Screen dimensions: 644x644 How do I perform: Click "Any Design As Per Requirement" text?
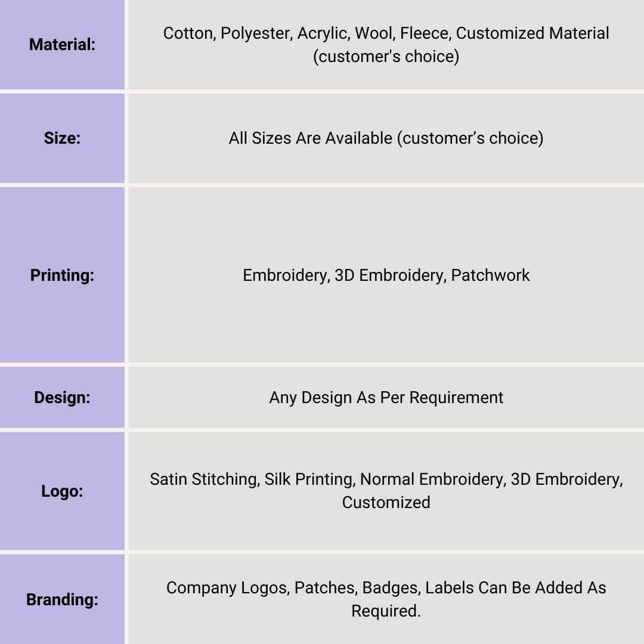click(x=386, y=398)
